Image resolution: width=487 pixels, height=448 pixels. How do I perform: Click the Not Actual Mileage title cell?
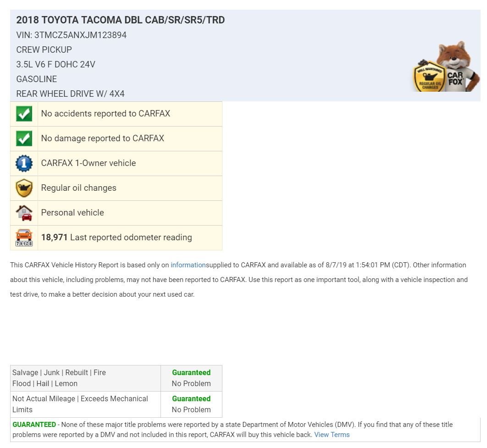tap(85, 404)
